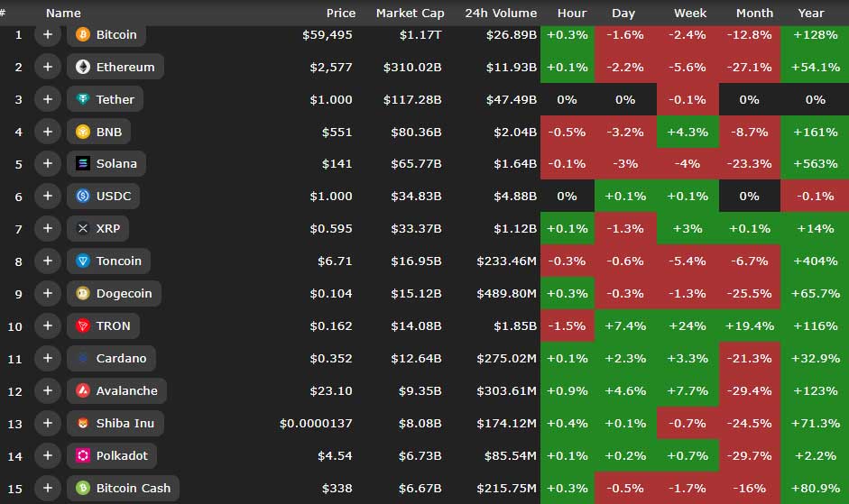
Task: Click the Solana logo icon
Action: point(83,164)
